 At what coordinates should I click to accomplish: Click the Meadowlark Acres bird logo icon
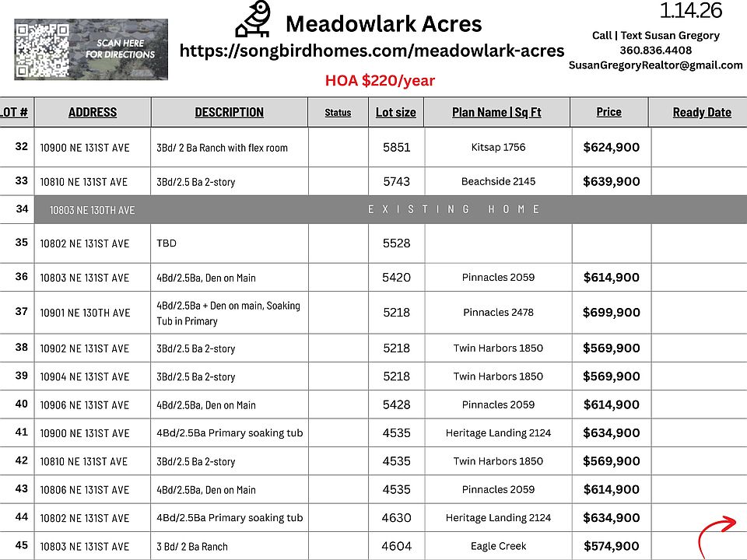click(254, 20)
